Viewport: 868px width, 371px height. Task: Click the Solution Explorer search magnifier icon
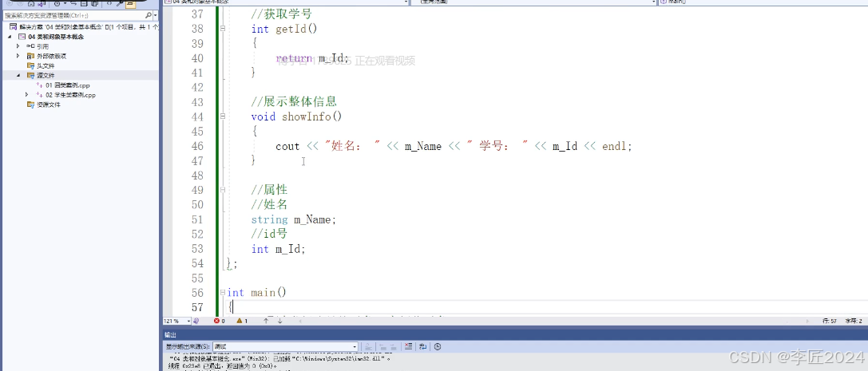[149, 15]
